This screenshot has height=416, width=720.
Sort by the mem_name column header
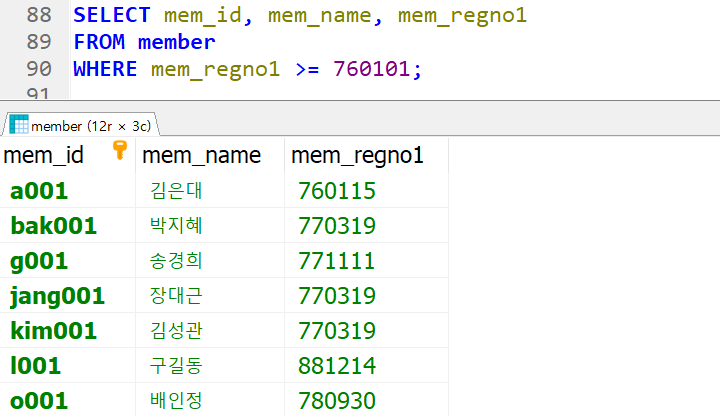(210, 155)
